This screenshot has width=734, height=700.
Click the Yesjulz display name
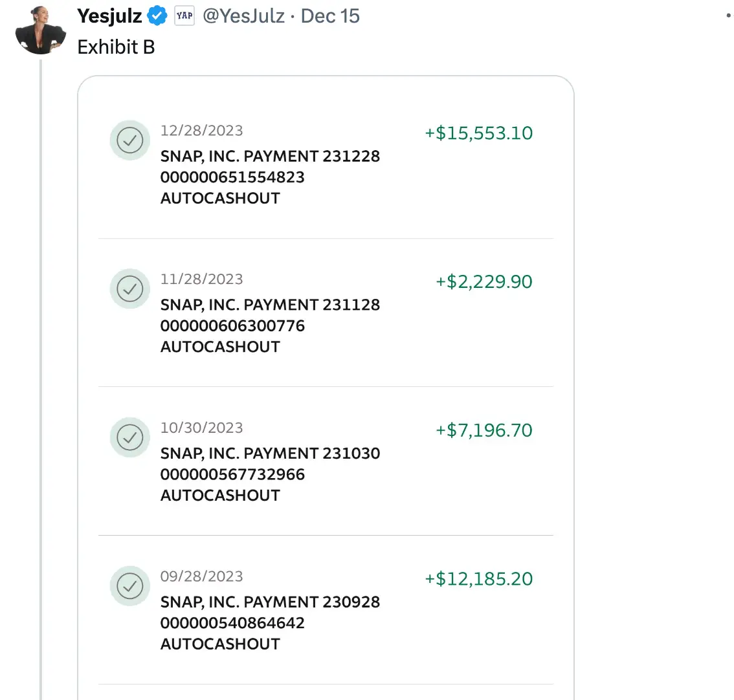pos(109,16)
